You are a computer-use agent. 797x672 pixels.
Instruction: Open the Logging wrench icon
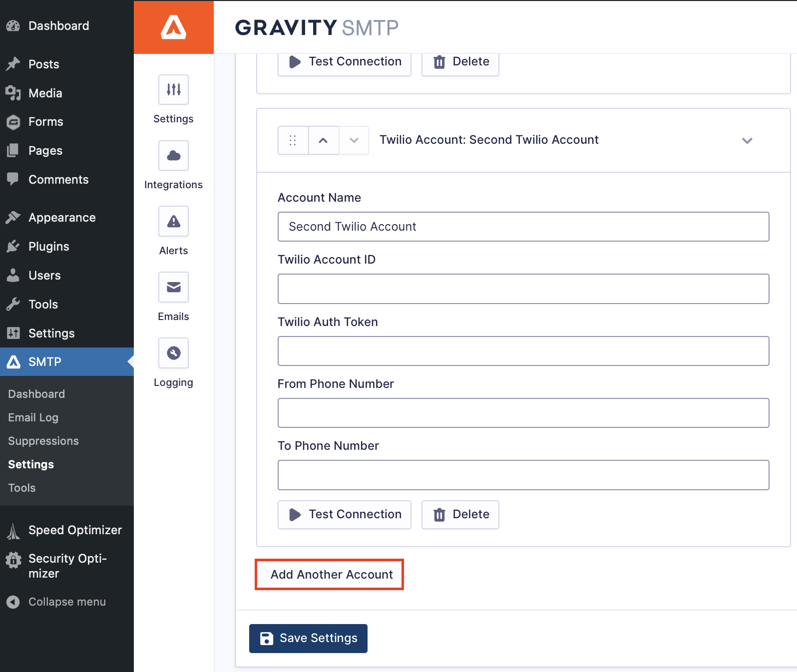173,353
